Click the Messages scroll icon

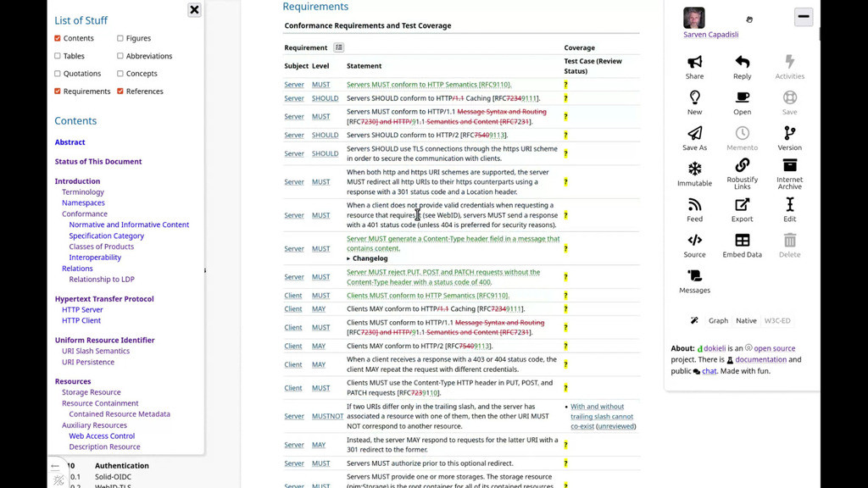point(694,275)
